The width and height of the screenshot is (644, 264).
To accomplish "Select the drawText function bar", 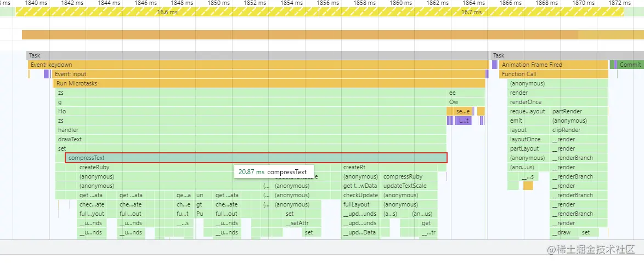I will point(251,139).
